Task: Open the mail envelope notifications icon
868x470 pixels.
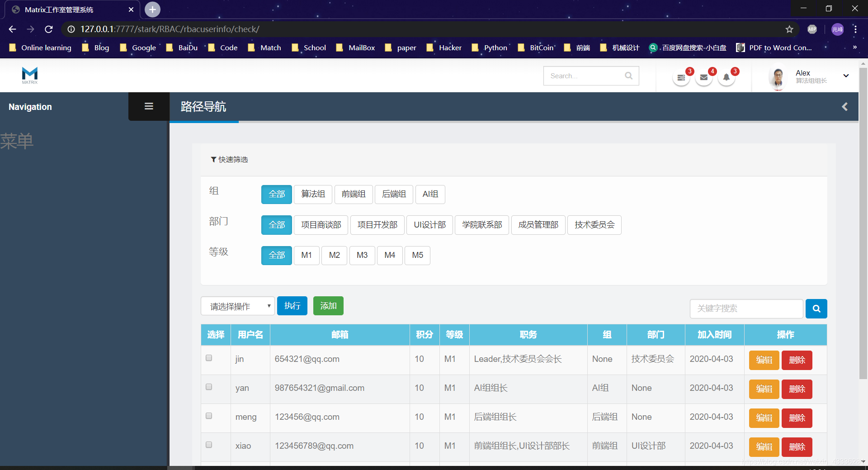Action: [x=704, y=77]
